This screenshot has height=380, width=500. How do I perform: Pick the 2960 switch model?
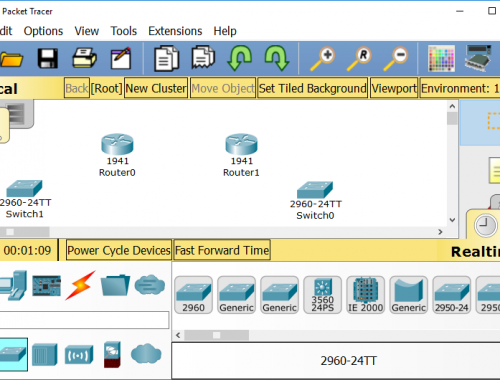pos(193,295)
